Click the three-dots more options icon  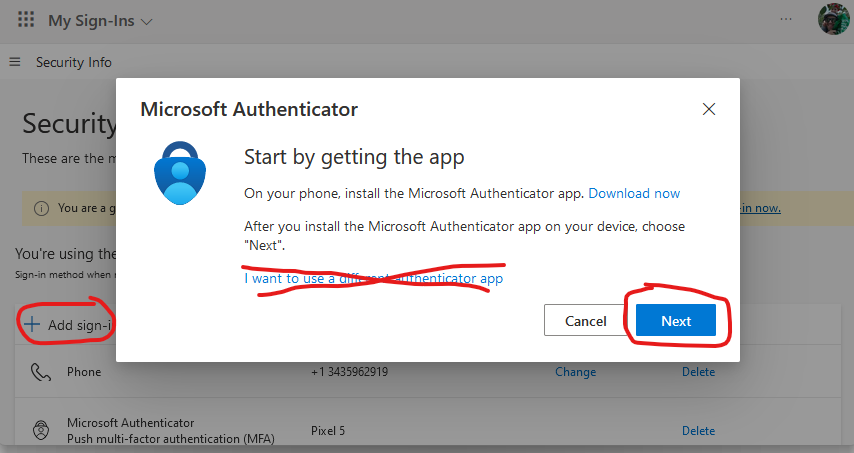pyautogui.click(x=785, y=19)
